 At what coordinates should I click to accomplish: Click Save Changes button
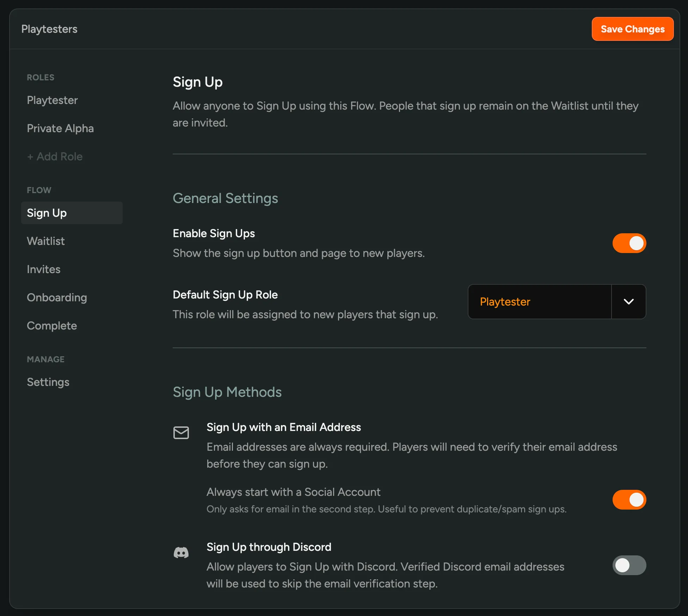pyautogui.click(x=632, y=29)
